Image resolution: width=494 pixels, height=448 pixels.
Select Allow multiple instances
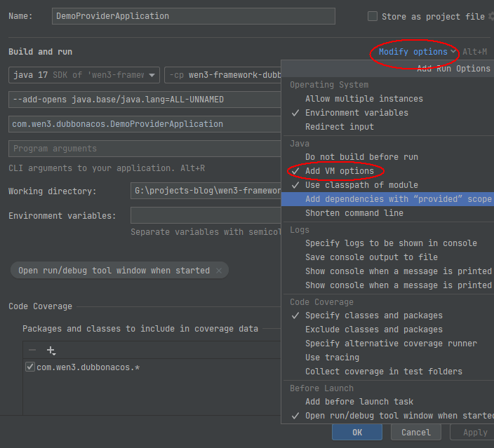[x=387, y=99]
